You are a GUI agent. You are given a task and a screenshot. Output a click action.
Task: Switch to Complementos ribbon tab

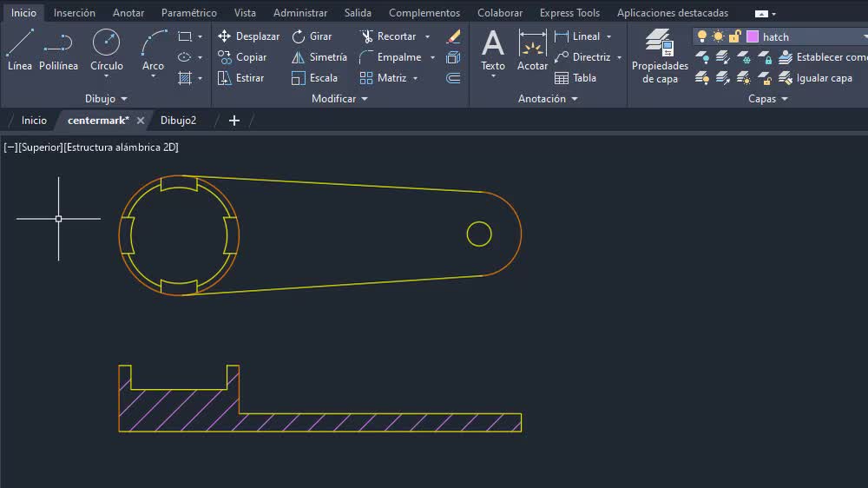pyautogui.click(x=424, y=13)
